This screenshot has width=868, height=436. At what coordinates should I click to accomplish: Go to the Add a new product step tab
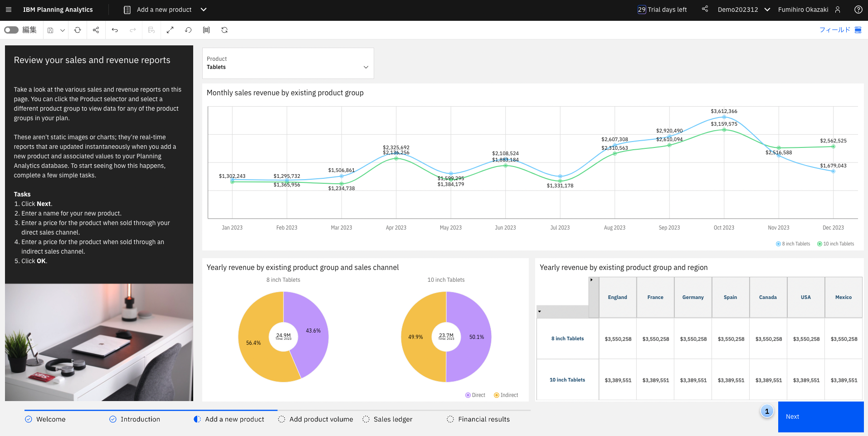coord(229,419)
